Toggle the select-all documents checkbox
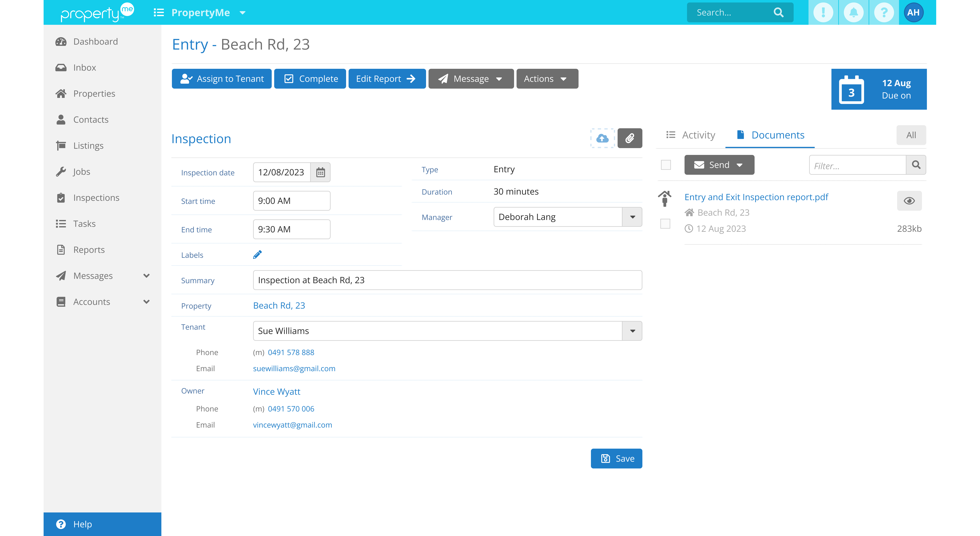The height and width of the screenshot is (536, 980). coord(665,165)
